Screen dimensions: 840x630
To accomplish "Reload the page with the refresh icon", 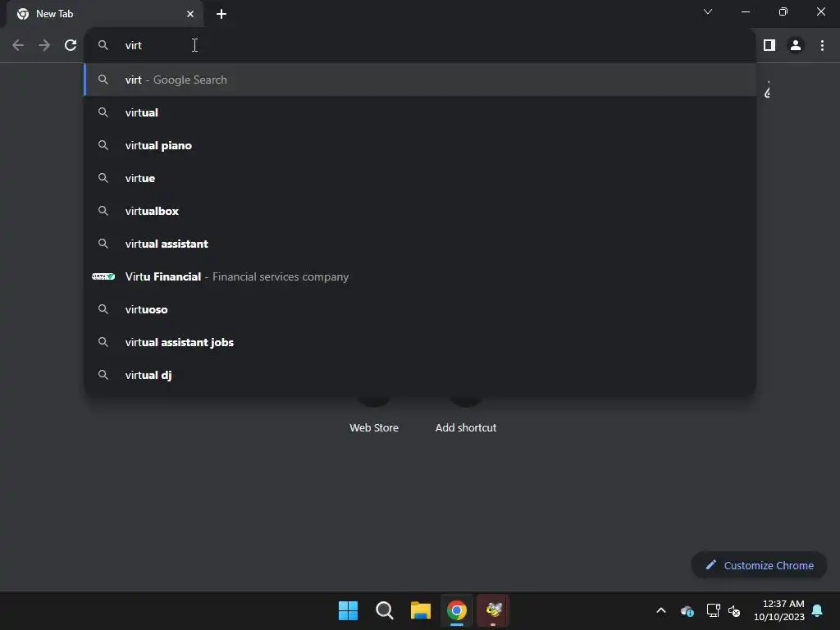I will click(71, 45).
